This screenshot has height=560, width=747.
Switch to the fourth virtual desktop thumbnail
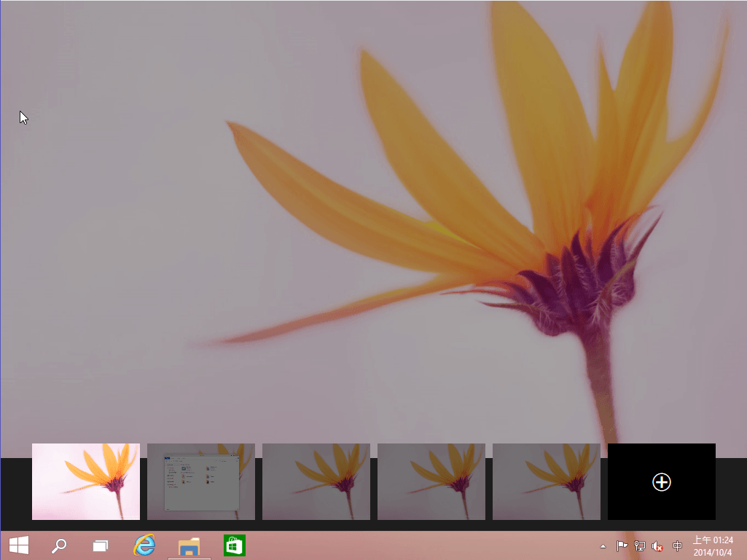tap(431, 482)
